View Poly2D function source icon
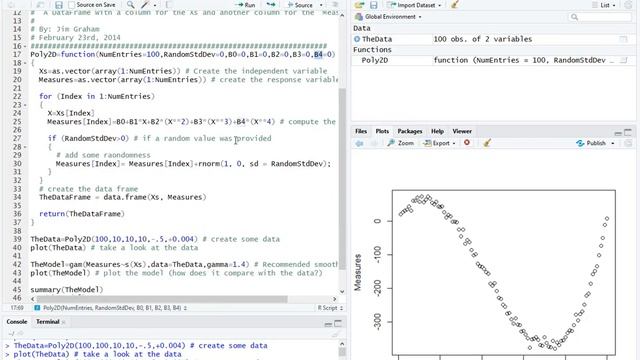The width and height of the screenshot is (640, 360). (x=623, y=60)
